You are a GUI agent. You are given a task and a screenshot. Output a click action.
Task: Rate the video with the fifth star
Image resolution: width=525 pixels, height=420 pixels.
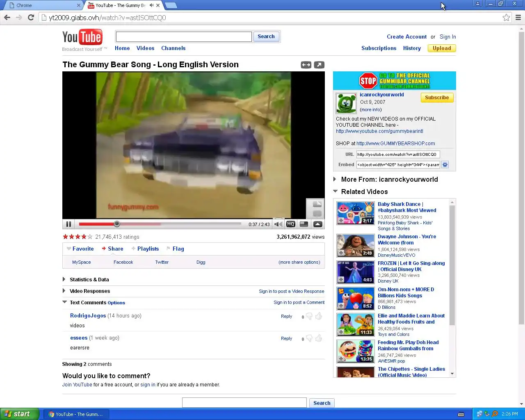click(90, 237)
